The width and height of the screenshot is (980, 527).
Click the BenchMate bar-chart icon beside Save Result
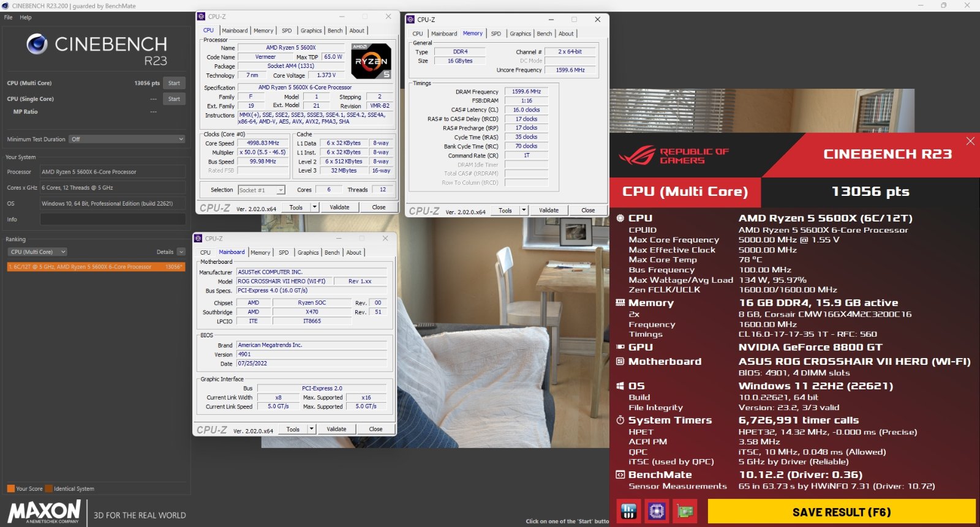tap(628, 511)
